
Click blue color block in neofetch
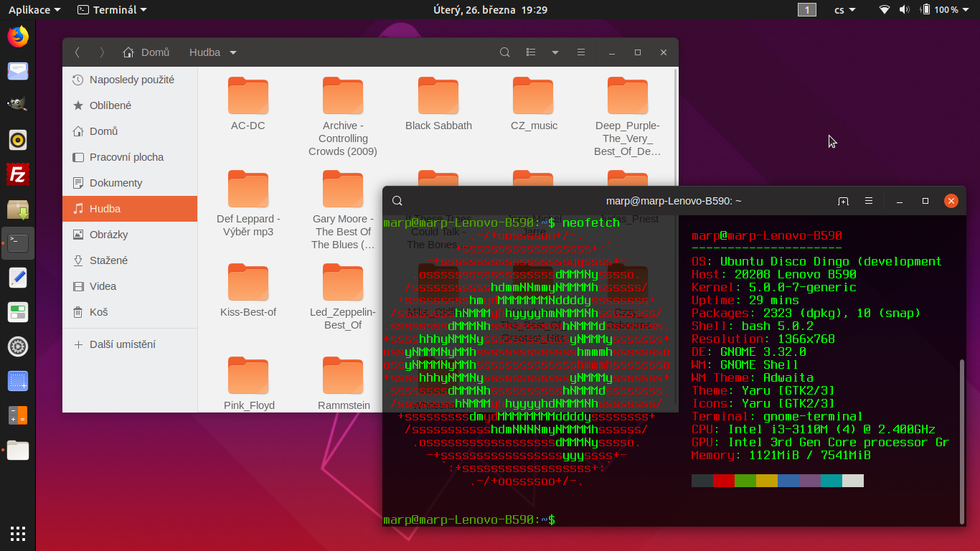(788, 480)
